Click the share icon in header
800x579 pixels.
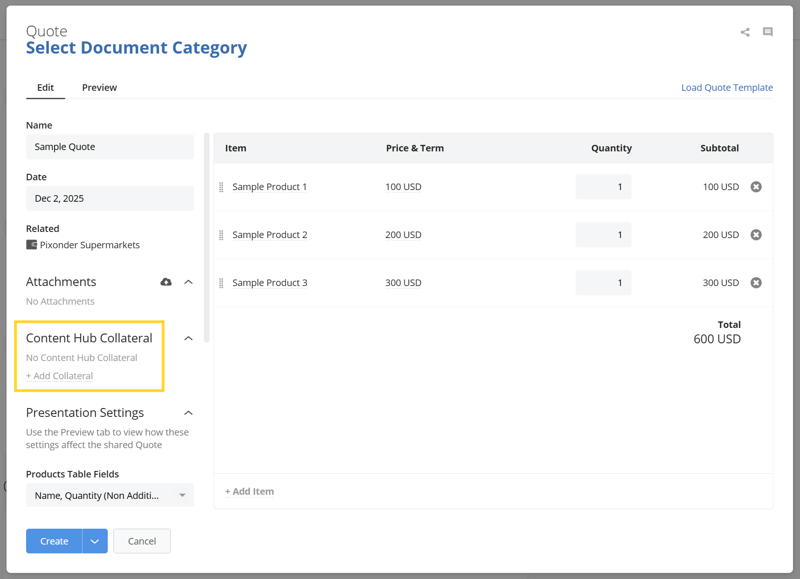[745, 32]
